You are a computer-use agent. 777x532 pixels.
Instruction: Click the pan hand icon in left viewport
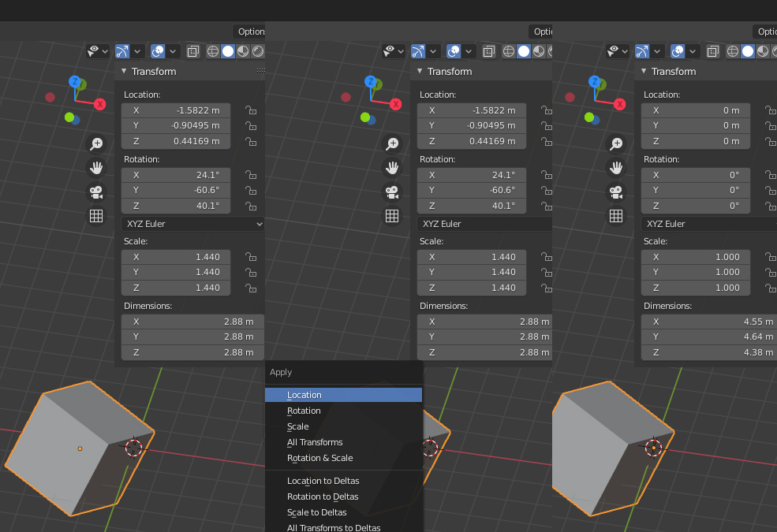coord(96,168)
